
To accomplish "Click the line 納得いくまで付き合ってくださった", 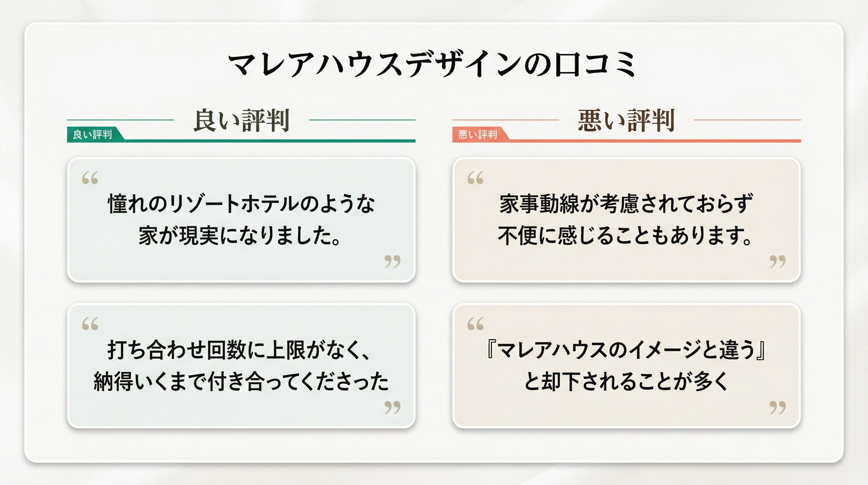I will 241,381.
